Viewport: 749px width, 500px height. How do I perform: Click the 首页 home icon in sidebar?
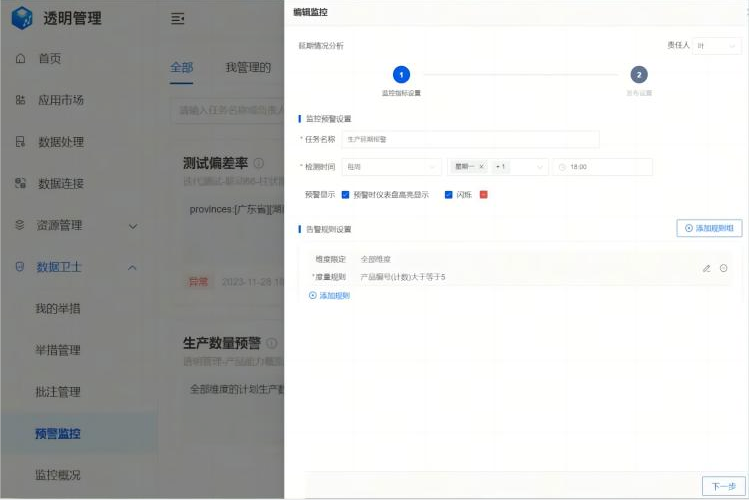tap(21, 59)
